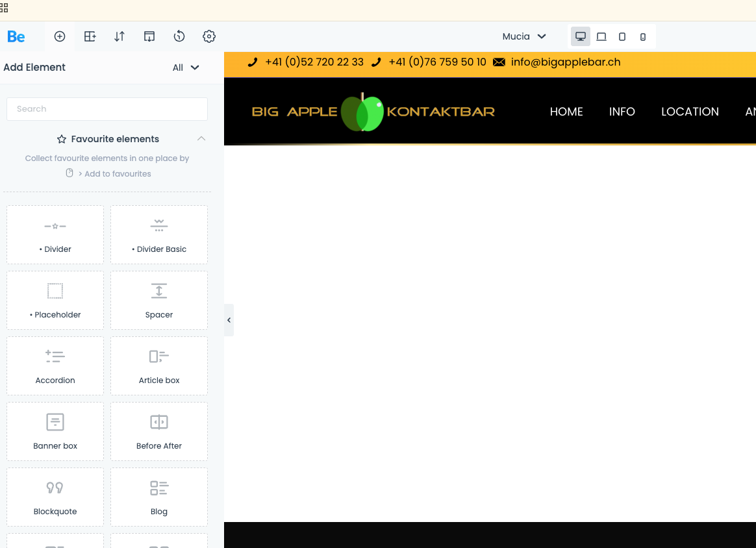Switch to tablet preview mode
The width and height of the screenshot is (756, 548).
[622, 36]
